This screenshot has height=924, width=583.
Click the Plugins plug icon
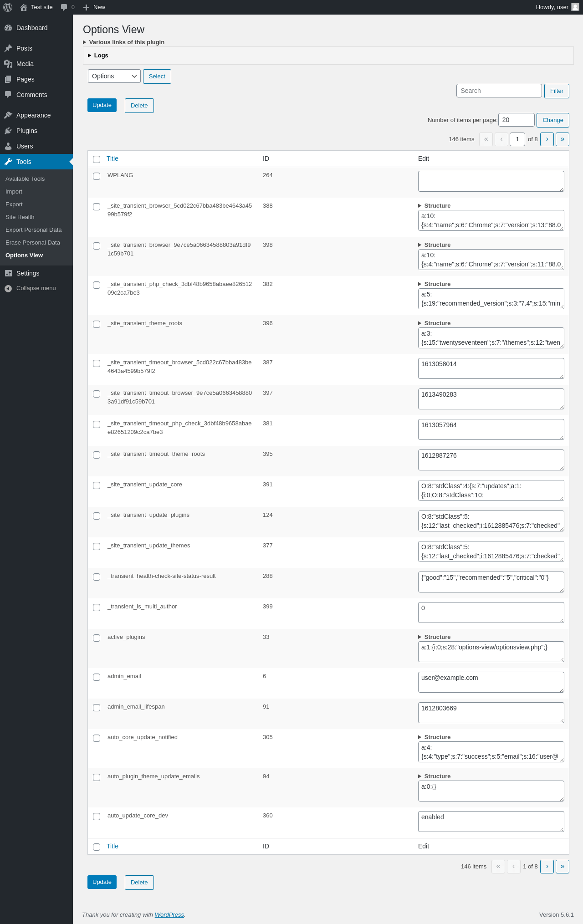point(8,131)
